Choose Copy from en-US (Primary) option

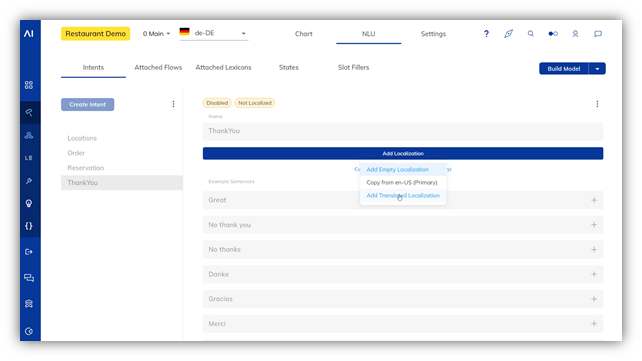coord(402,183)
